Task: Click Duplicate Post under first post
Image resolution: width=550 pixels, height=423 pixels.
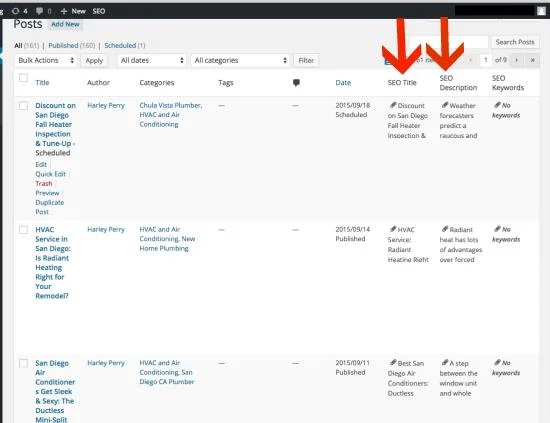Action: coord(49,207)
